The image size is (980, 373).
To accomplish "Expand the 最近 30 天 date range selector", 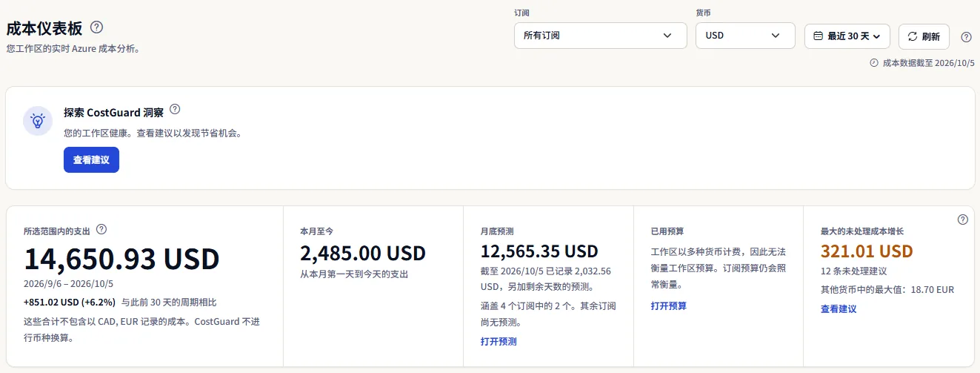I will (847, 36).
